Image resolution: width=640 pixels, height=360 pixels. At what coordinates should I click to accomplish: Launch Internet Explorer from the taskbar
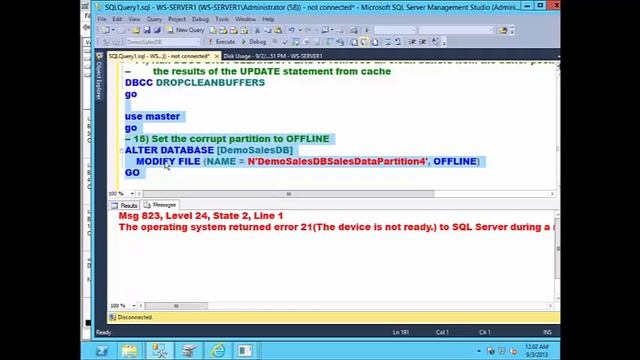218,350
